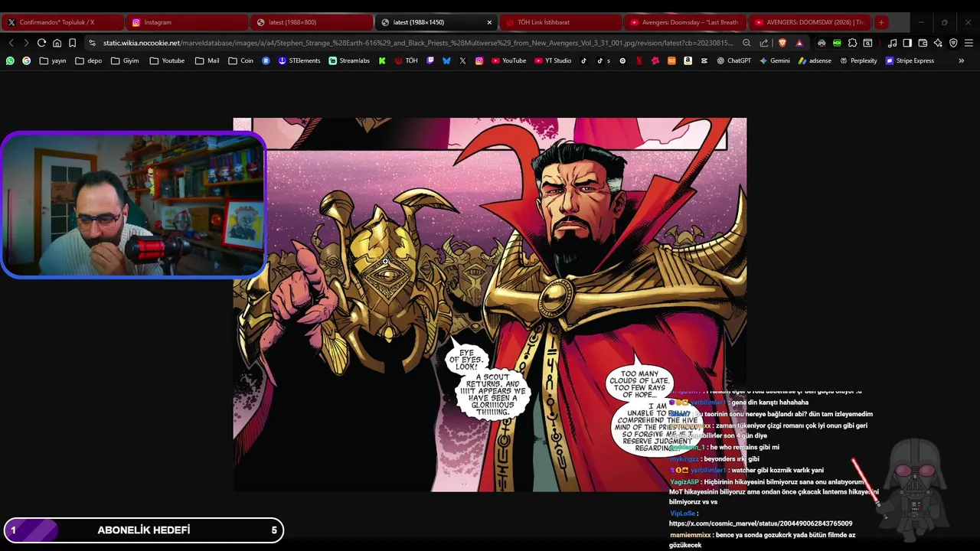Open the Streamlabs bookmark
Image resolution: width=980 pixels, height=551 pixels.
coord(349,60)
